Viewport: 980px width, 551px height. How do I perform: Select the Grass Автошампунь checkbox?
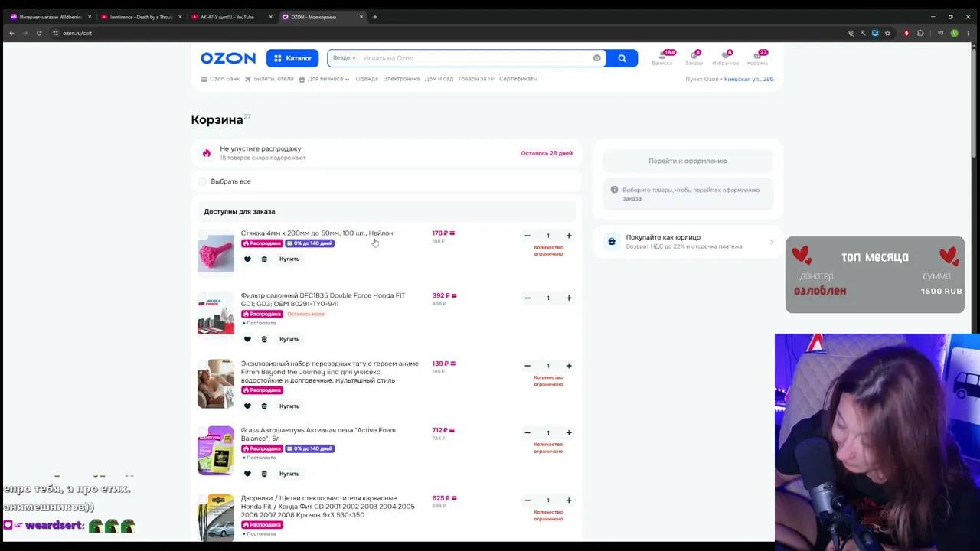(202, 430)
